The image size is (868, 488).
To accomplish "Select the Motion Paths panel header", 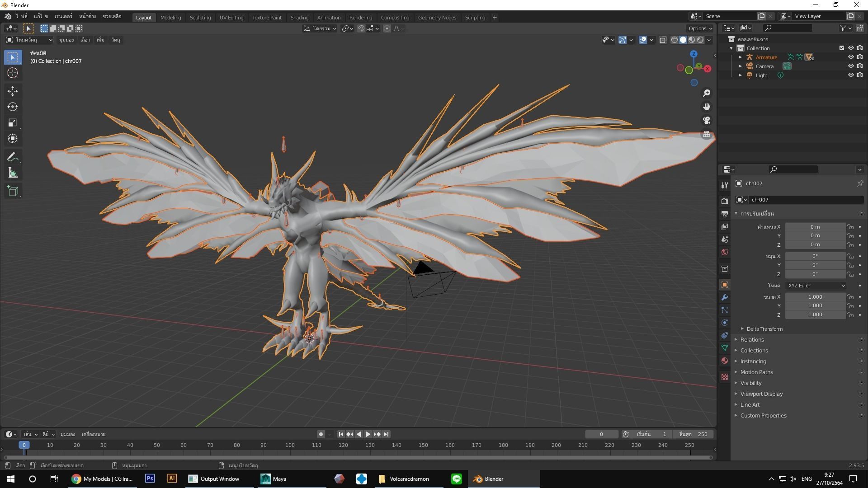I will (757, 372).
